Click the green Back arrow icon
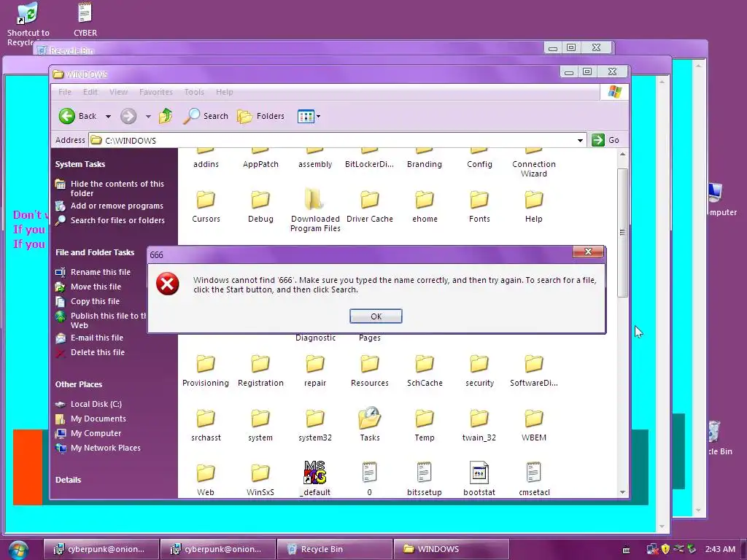 tap(66, 116)
